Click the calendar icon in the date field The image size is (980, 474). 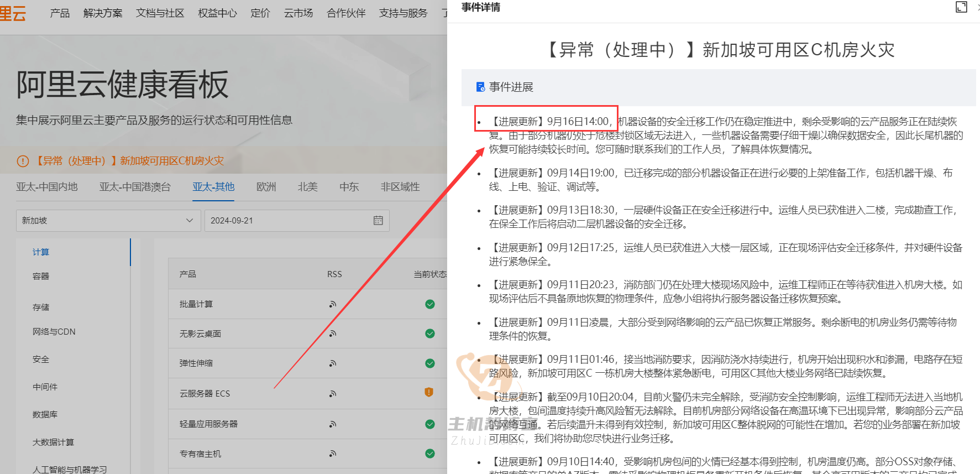(x=378, y=220)
